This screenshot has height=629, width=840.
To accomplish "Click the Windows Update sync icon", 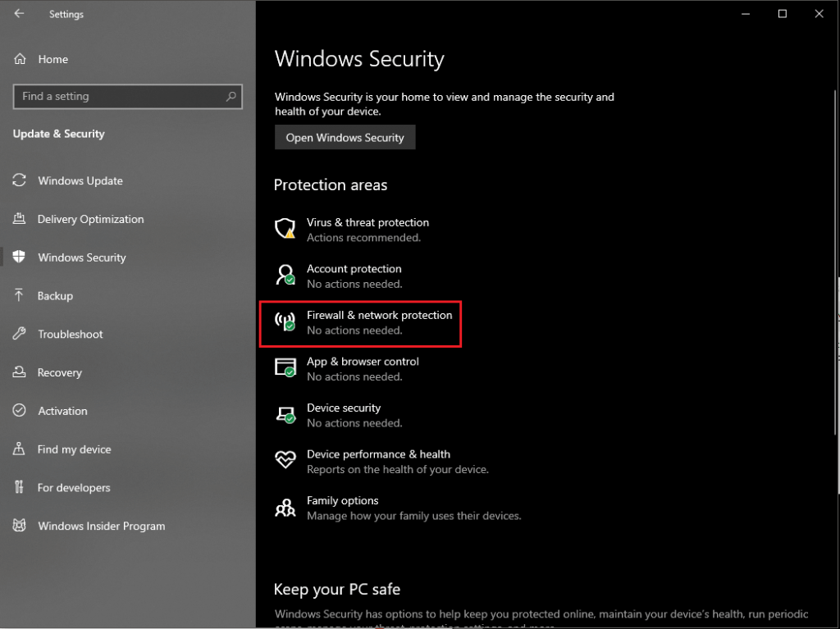I will coord(20,180).
